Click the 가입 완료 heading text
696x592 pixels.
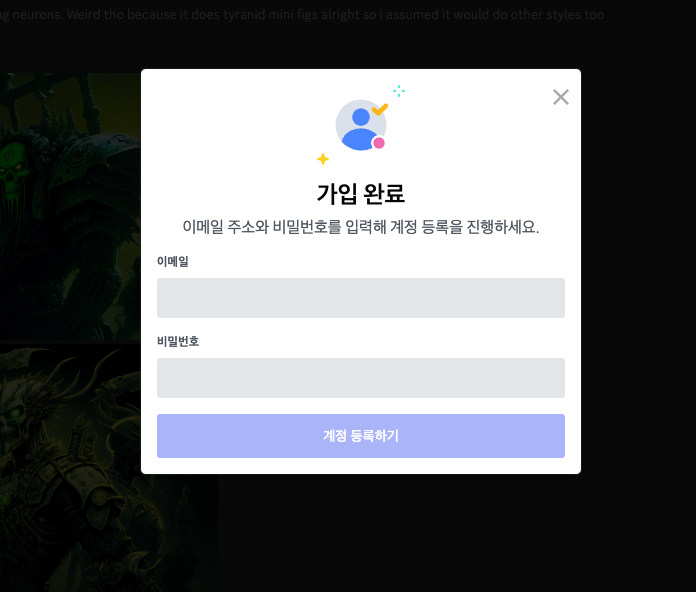[360, 193]
